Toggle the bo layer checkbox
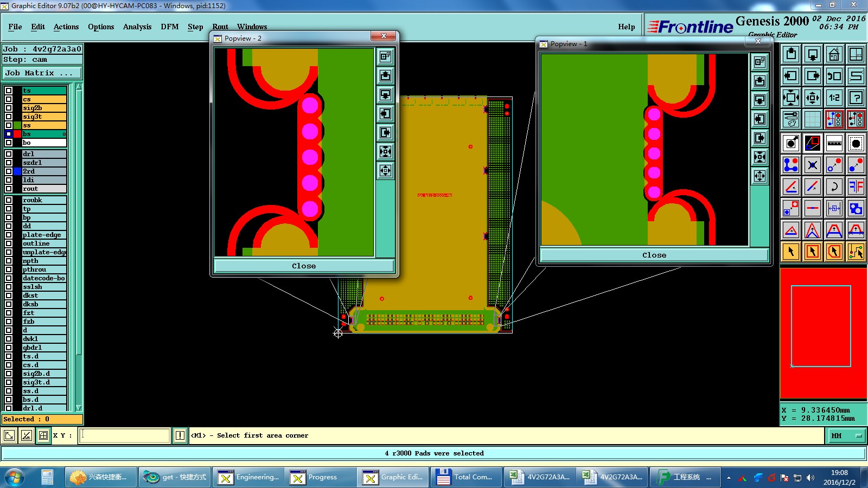The height and width of the screenshot is (488, 868). [x=9, y=143]
